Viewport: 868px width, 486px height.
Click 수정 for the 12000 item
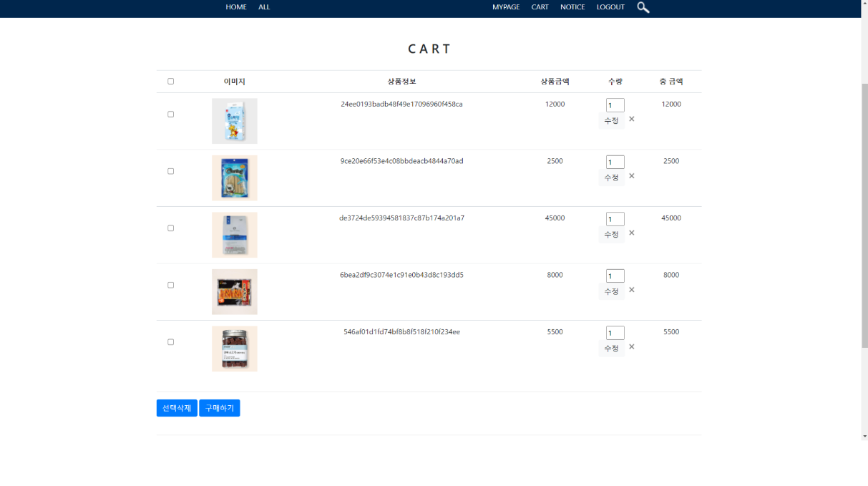point(611,121)
